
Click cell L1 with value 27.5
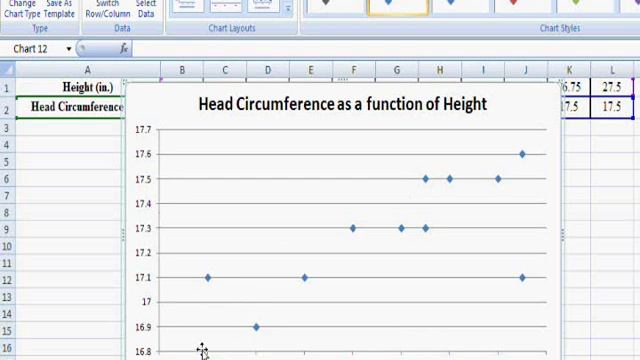tap(612, 87)
